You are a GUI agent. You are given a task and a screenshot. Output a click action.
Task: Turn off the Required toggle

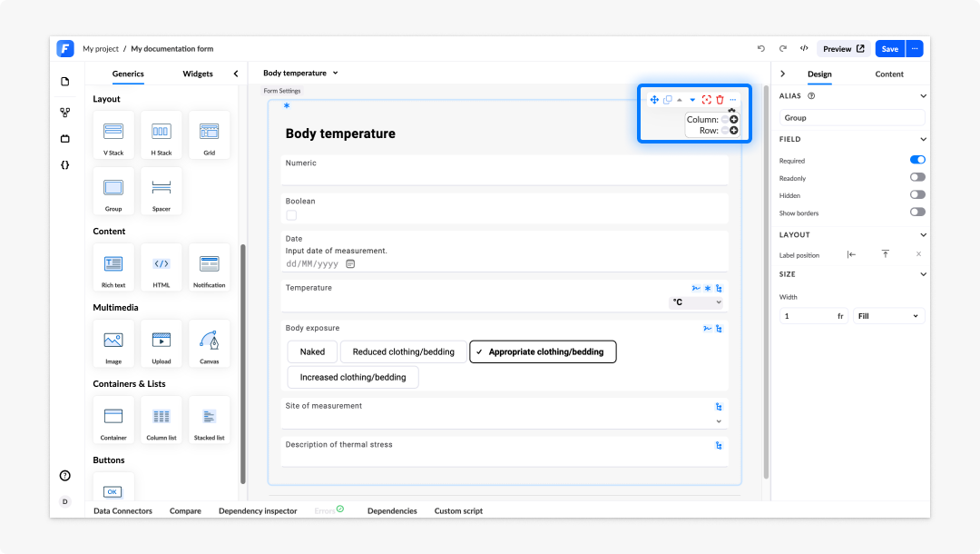pyautogui.click(x=917, y=160)
